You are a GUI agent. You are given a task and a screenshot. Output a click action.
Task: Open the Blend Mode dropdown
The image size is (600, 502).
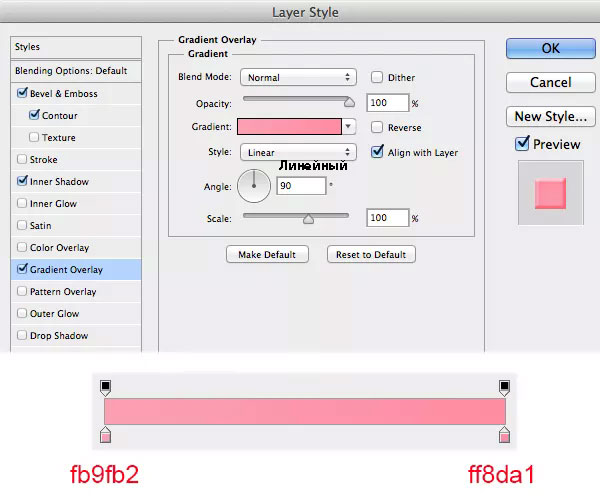coord(298,77)
